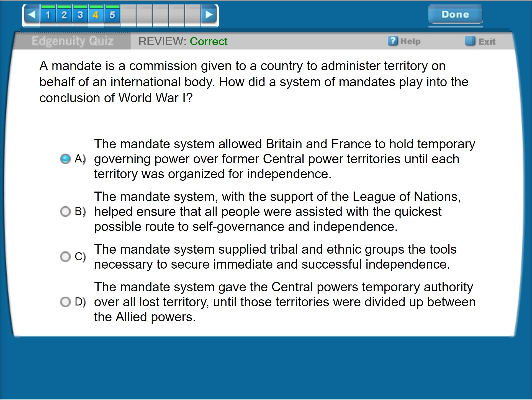Click the first empty gray question slot
Screen dimensions: 532x400
tap(128, 15)
